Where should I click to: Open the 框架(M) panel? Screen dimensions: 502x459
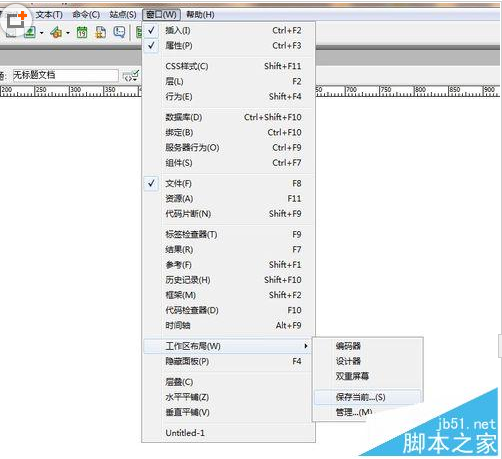[x=229, y=295]
